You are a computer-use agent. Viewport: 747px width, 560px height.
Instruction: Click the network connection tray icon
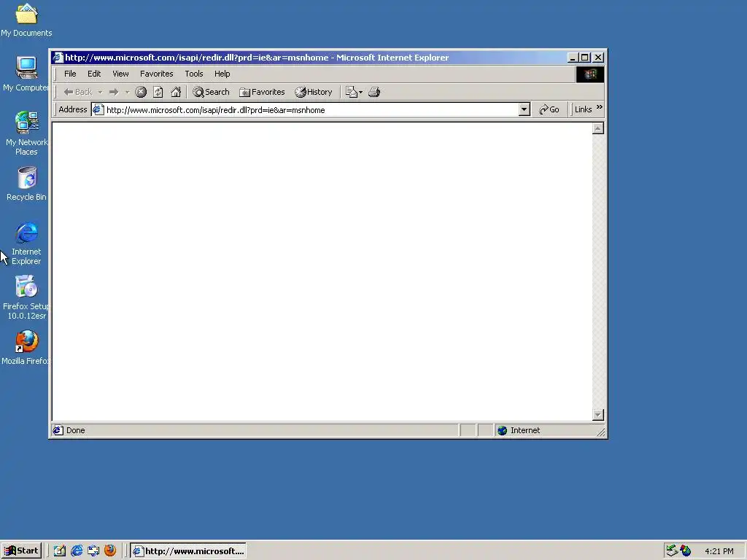672,551
